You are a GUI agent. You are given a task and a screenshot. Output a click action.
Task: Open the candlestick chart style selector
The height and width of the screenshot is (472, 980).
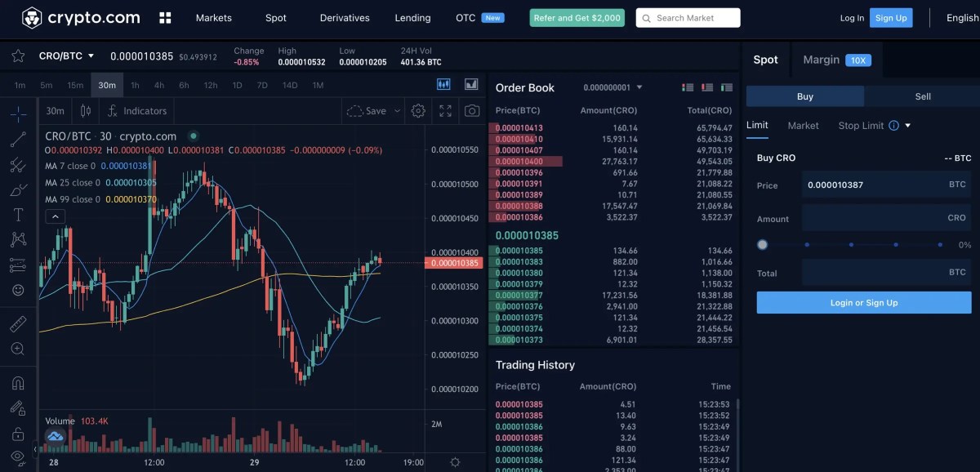[x=86, y=111]
